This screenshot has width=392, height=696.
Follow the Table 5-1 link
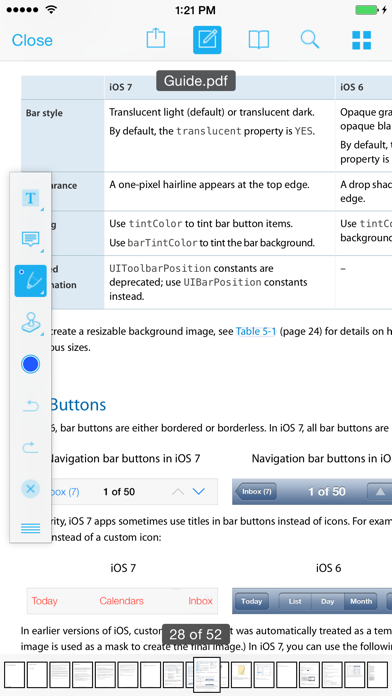click(x=256, y=331)
